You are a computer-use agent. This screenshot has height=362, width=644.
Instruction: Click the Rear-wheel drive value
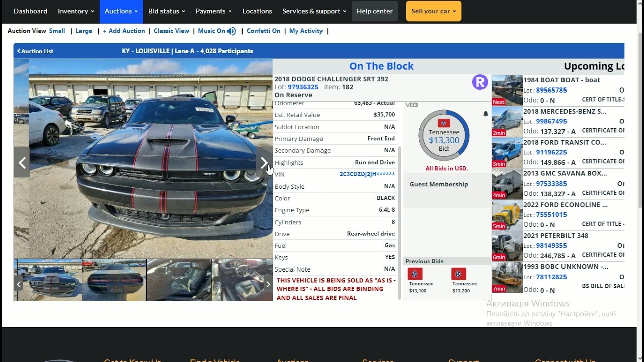pos(371,234)
